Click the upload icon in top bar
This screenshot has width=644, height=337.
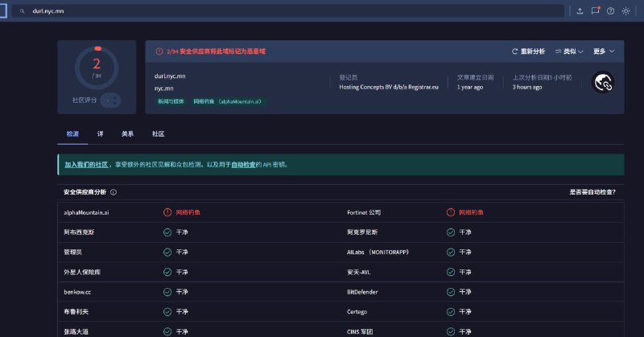pyautogui.click(x=580, y=11)
